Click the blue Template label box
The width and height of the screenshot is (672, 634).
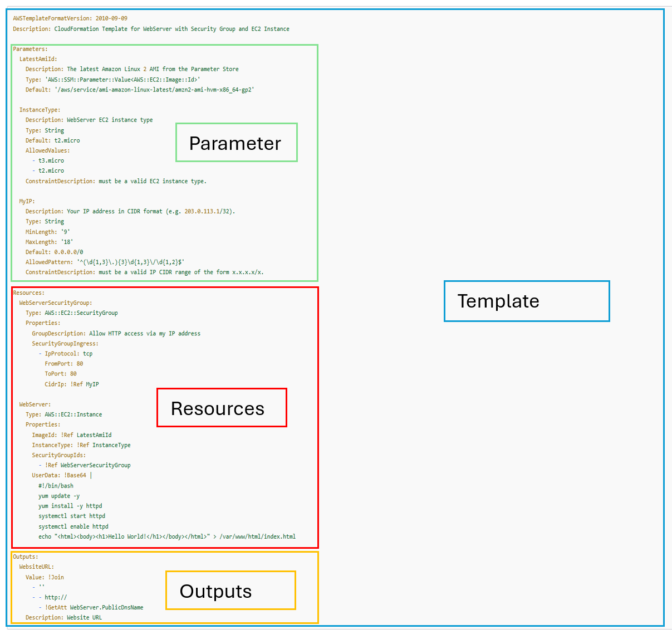tap(526, 301)
